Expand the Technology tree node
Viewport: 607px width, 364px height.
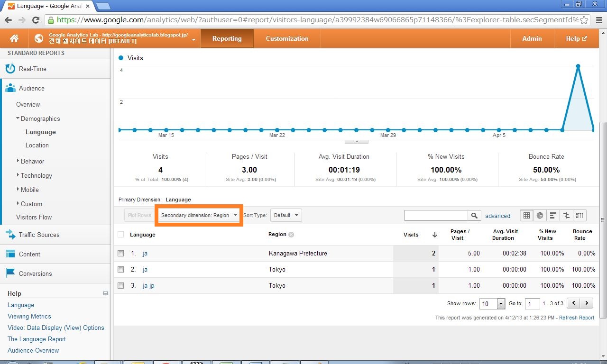(x=18, y=175)
